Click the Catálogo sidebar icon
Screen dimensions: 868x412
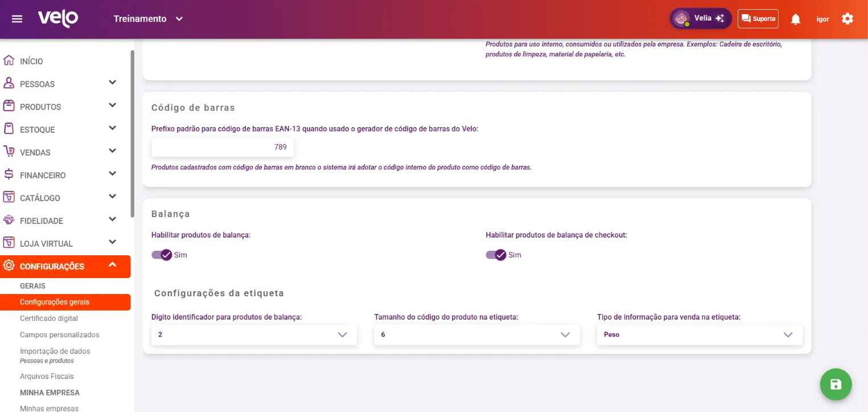(9, 197)
